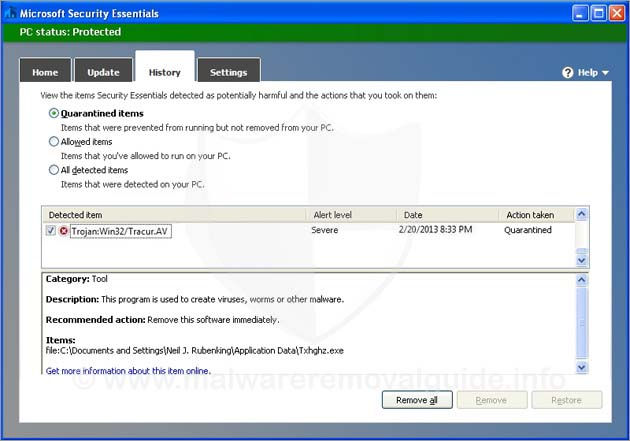Click the Severe alert level cell
This screenshot has width=630, height=441.
(x=325, y=230)
